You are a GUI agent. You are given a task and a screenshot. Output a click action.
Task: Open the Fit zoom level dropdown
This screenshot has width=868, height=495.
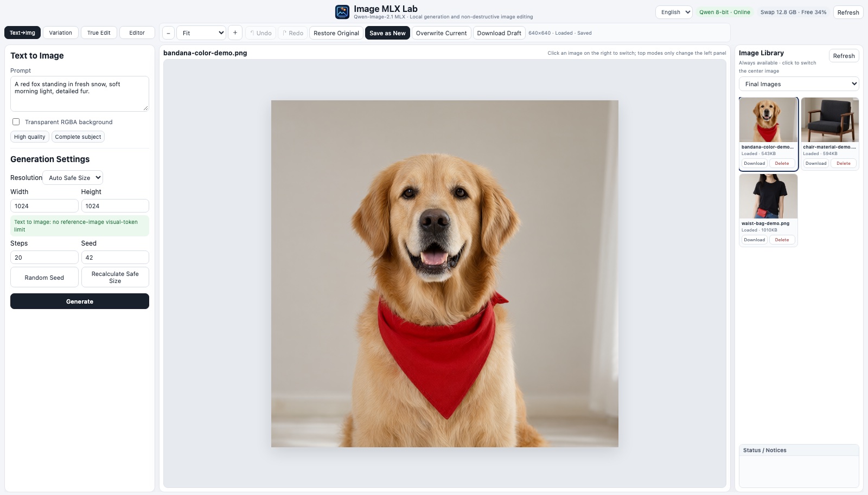click(201, 33)
